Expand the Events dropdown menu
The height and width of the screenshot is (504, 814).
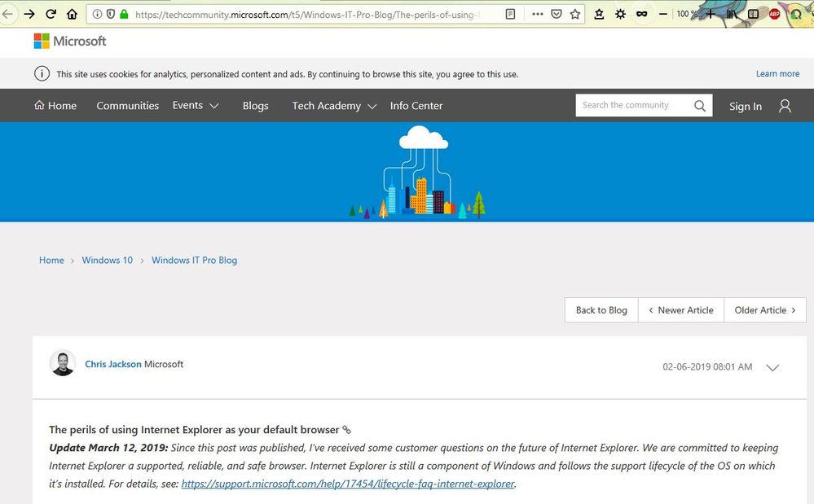196,106
